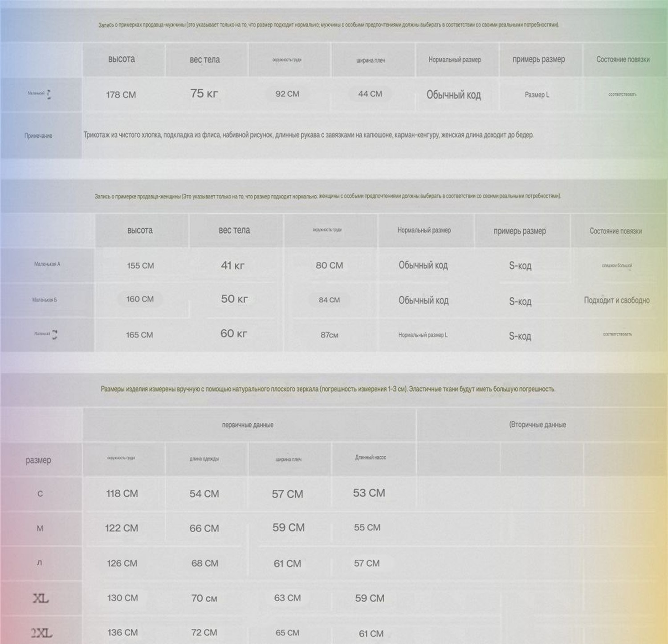Click the 'Длинный насос' column header
Image resolution: width=668 pixels, height=644 pixels.
pyautogui.click(x=371, y=458)
